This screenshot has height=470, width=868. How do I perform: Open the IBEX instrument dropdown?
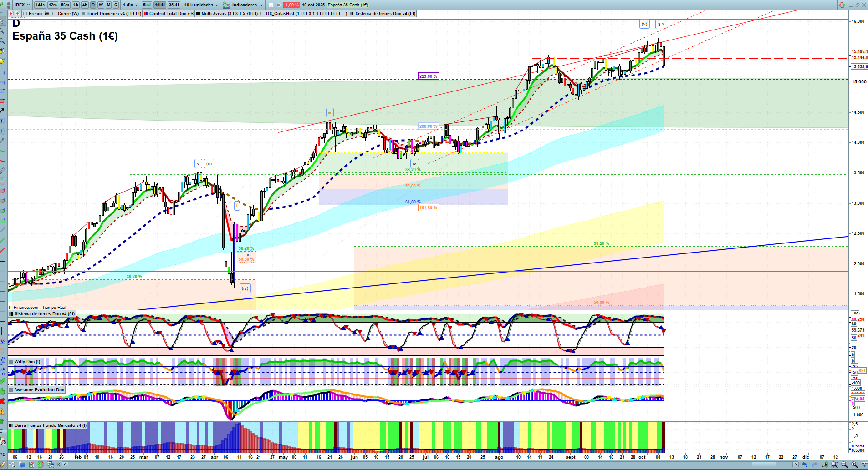(x=21, y=5)
